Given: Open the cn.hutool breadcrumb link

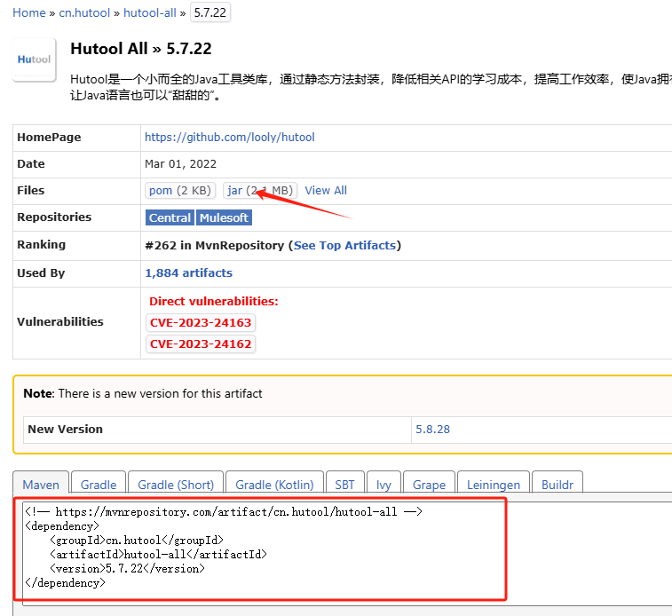Looking at the screenshot, I should coord(84,12).
